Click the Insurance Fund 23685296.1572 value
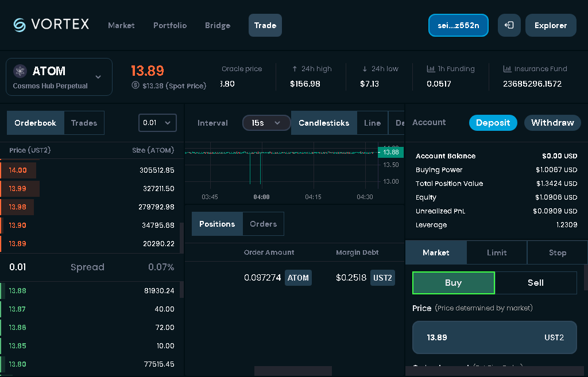588x377 pixels. click(532, 84)
